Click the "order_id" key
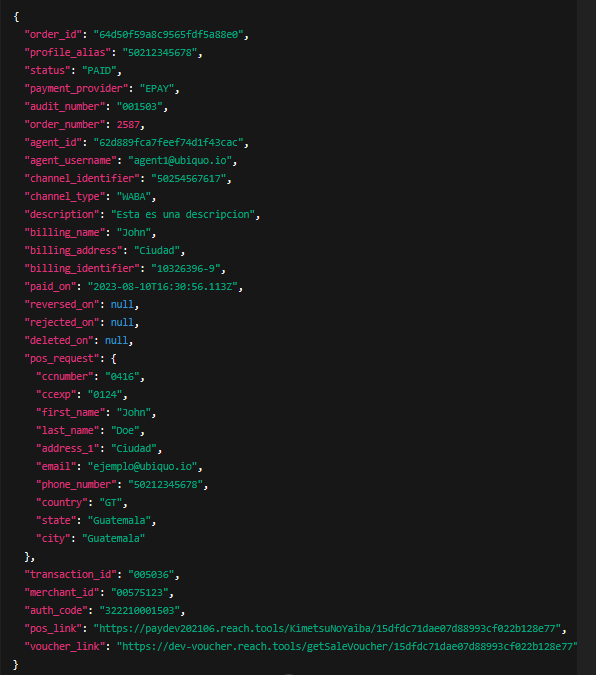Image resolution: width=596 pixels, height=675 pixels. pyautogui.click(x=53, y=34)
